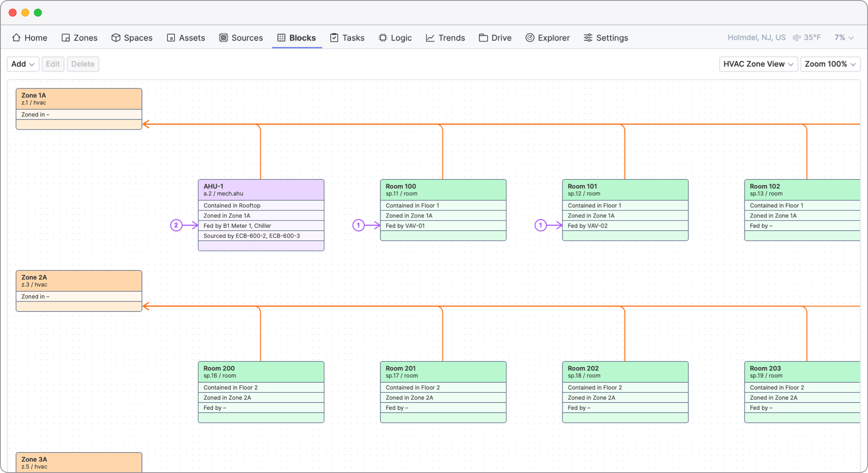Switch to the Assets tab

point(186,38)
